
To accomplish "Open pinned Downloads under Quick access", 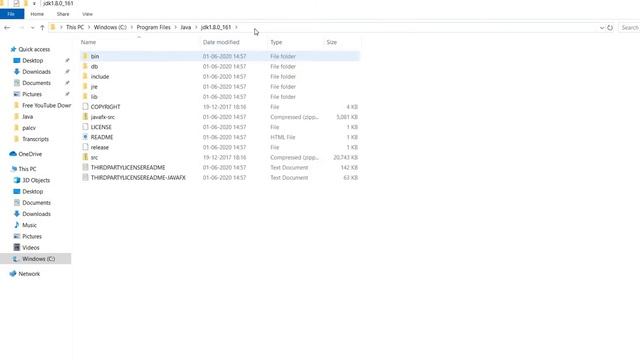I will 36,71.
